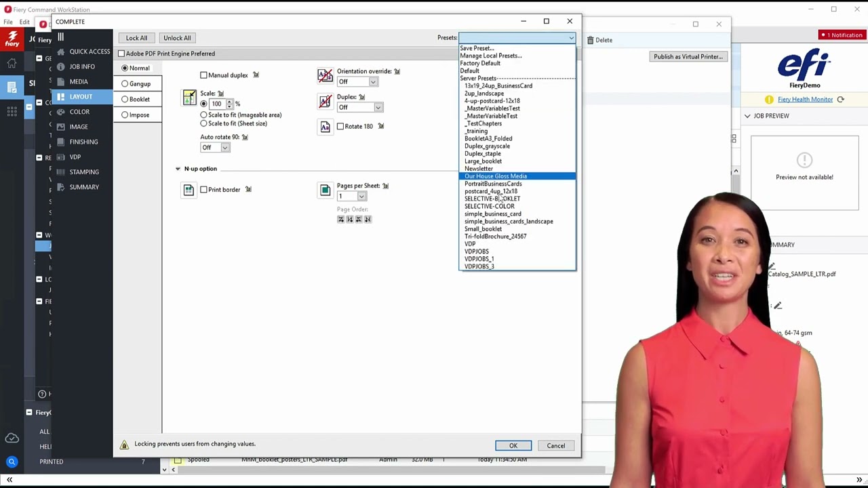Click the Print border lock icon
This screenshot has height=488, width=868.
[x=248, y=190]
